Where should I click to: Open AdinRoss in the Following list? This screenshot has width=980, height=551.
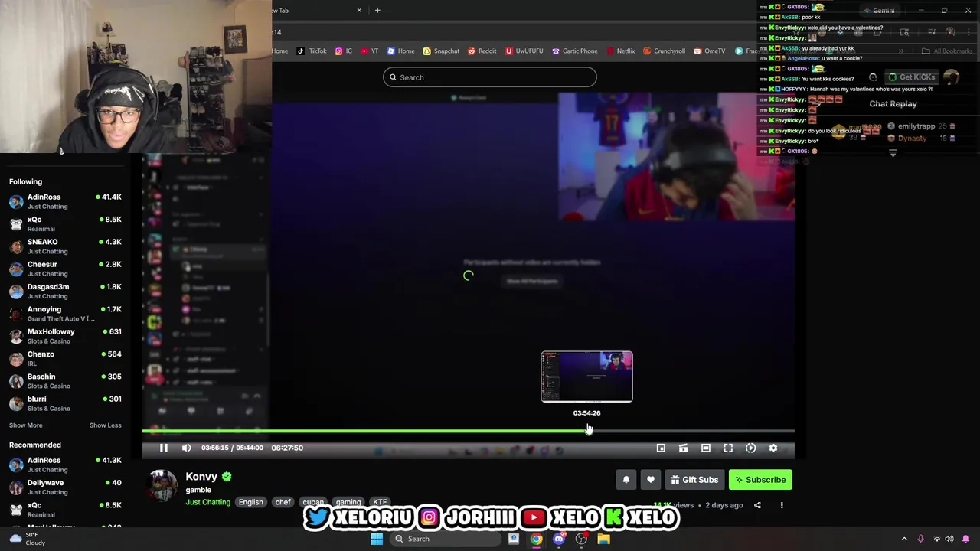tap(65, 201)
